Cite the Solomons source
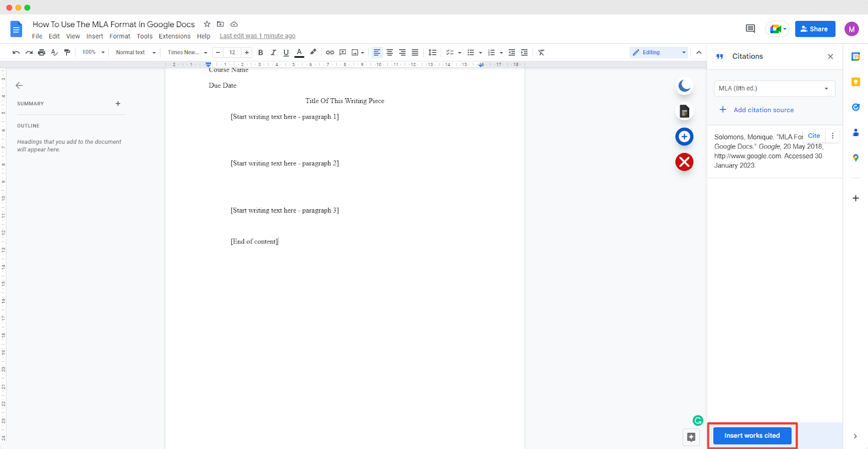Viewport: 868px width, 449px height. pos(814,136)
